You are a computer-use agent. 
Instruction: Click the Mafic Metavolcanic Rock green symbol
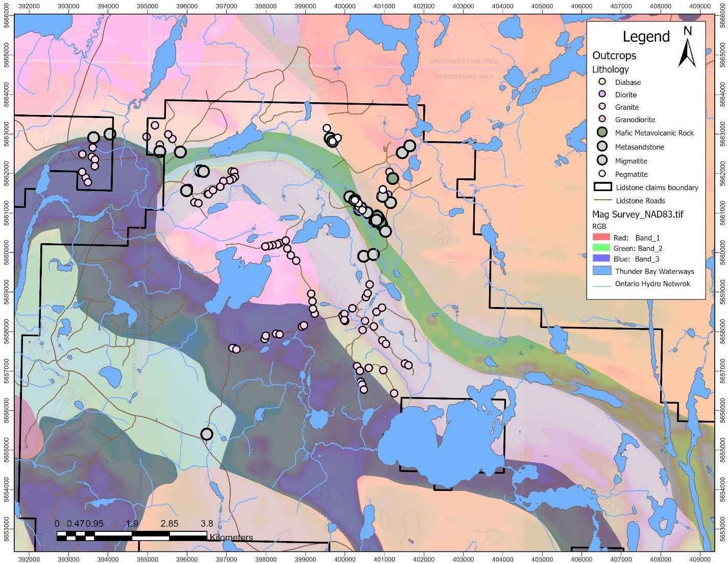pyautogui.click(x=602, y=133)
